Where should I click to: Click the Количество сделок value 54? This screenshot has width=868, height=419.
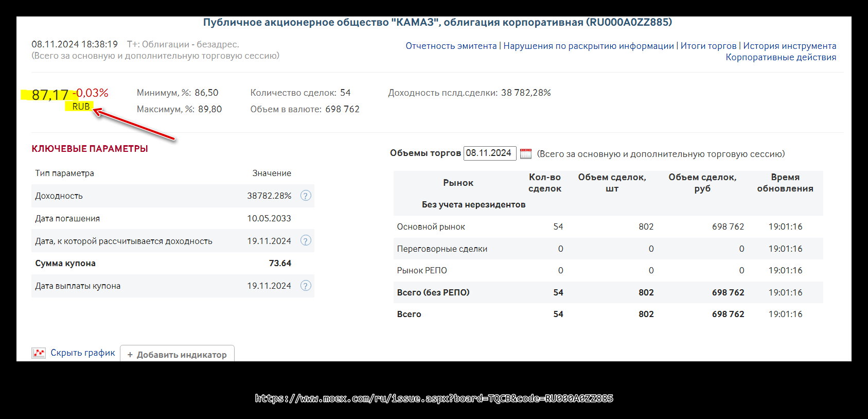tap(345, 93)
